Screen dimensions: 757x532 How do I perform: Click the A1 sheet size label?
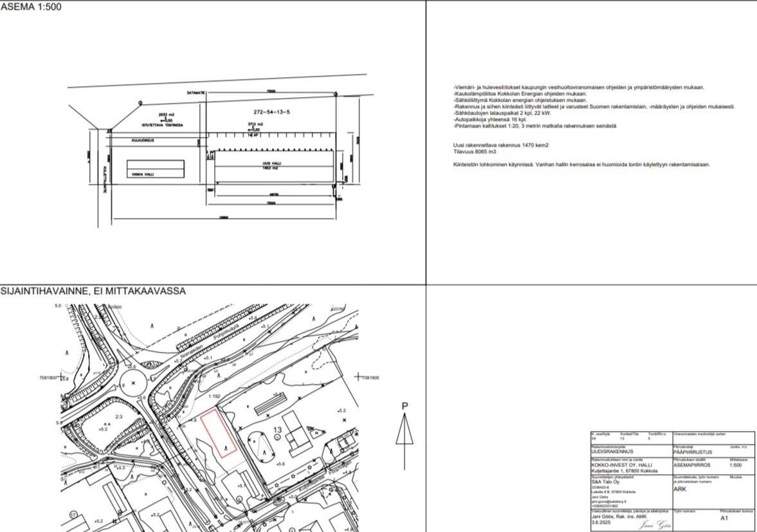tap(724, 517)
